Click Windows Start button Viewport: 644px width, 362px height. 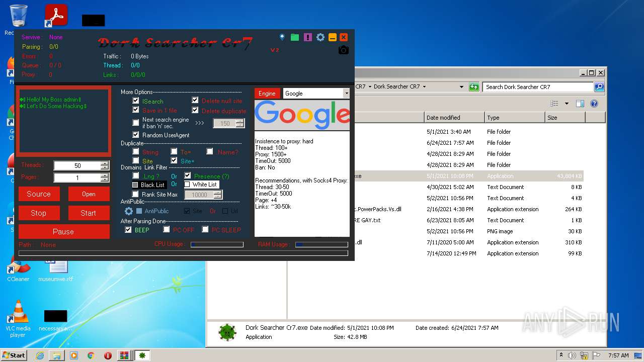pos(14,355)
